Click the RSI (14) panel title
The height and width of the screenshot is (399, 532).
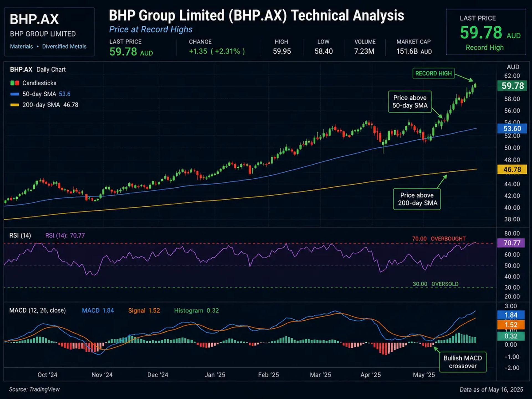[20, 236]
